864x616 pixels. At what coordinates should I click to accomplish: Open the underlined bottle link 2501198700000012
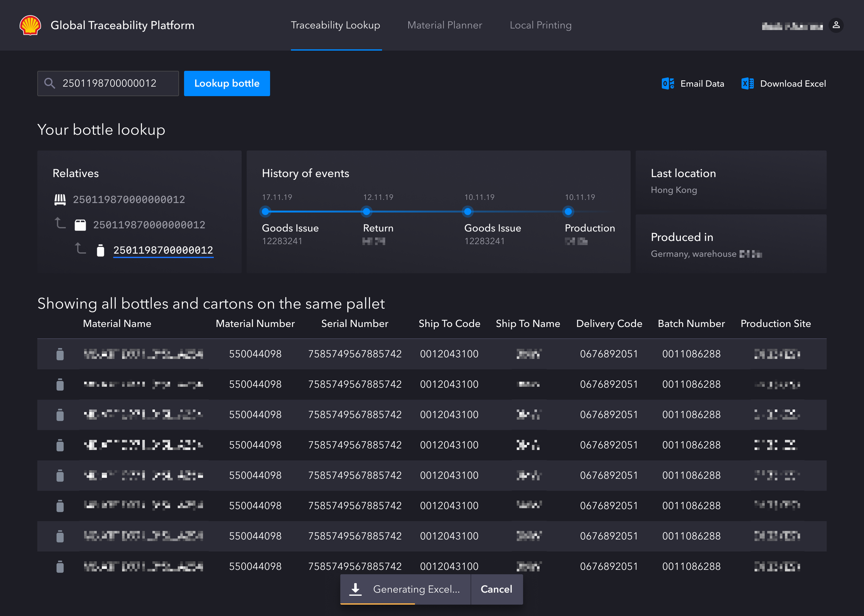[163, 250]
